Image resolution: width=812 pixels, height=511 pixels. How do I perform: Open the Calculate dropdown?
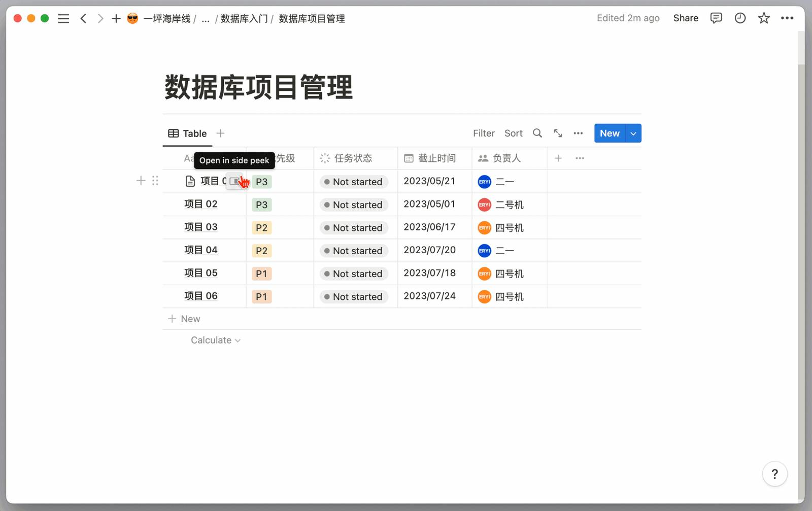(216, 340)
